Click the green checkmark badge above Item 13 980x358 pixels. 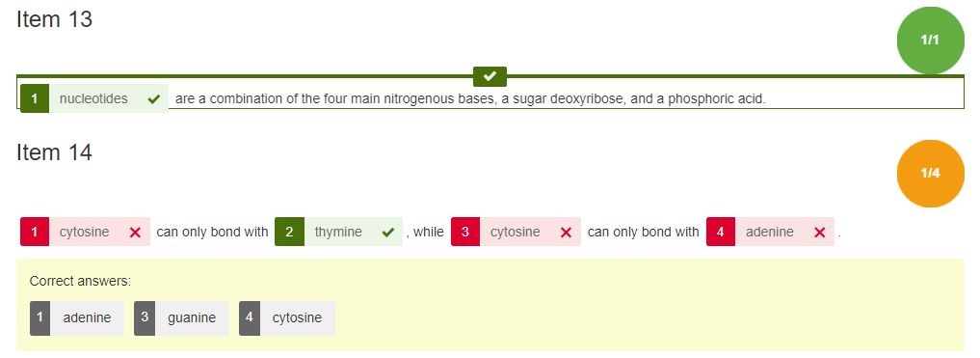click(x=490, y=76)
